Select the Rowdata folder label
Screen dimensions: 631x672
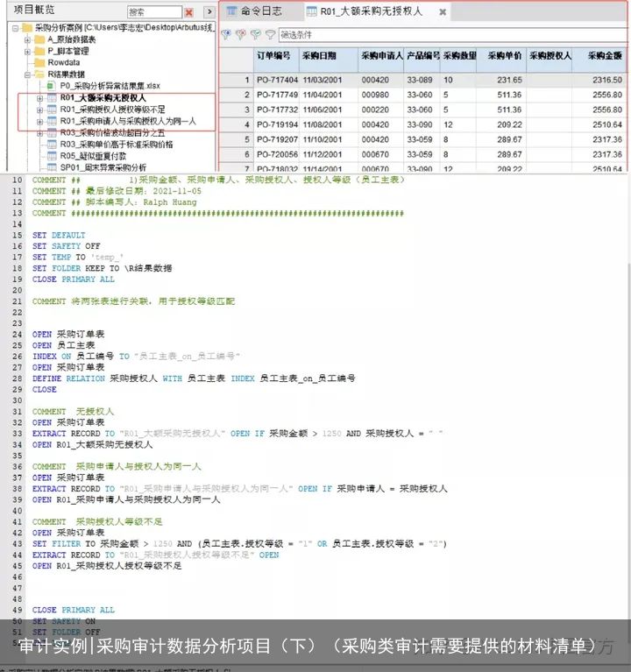coord(63,62)
